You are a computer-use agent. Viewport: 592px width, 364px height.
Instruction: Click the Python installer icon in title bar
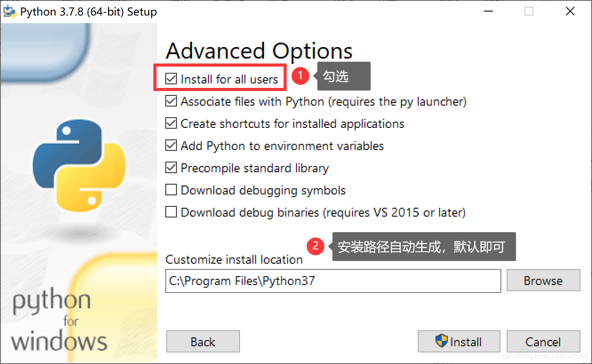9,12
